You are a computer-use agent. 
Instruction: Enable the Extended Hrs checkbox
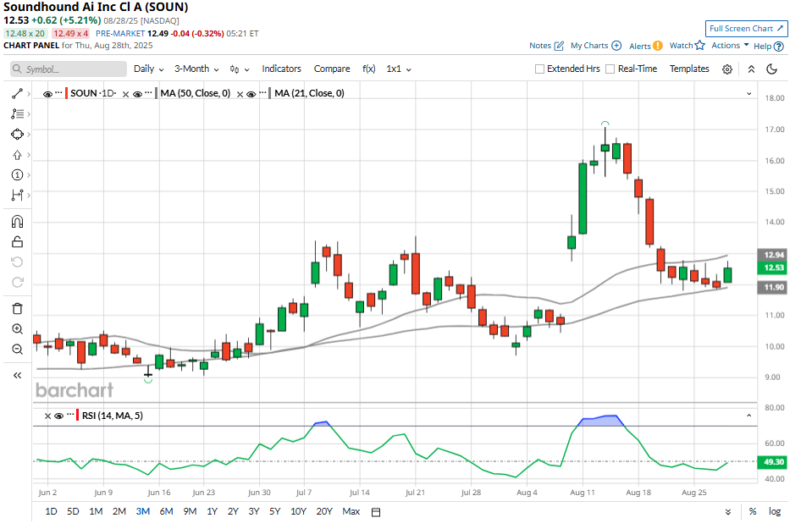pyautogui.click(x=539, y=69)
